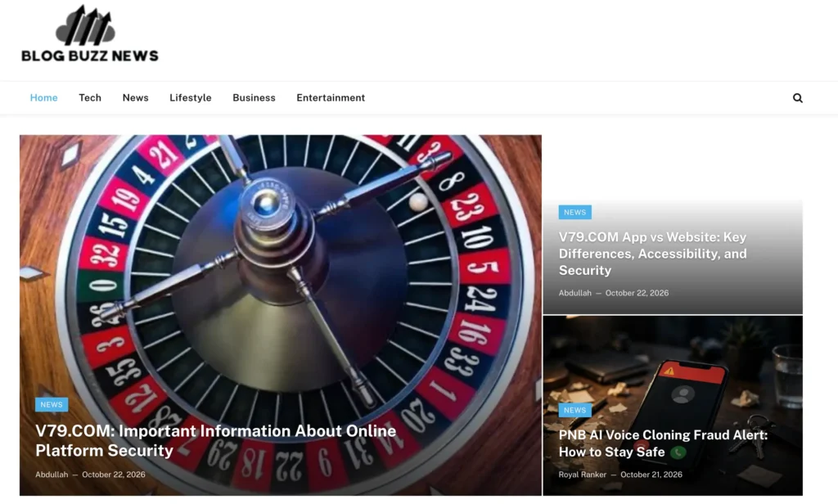
Task: View author Abdullah on App vs Website article
Action: point(575,293)
